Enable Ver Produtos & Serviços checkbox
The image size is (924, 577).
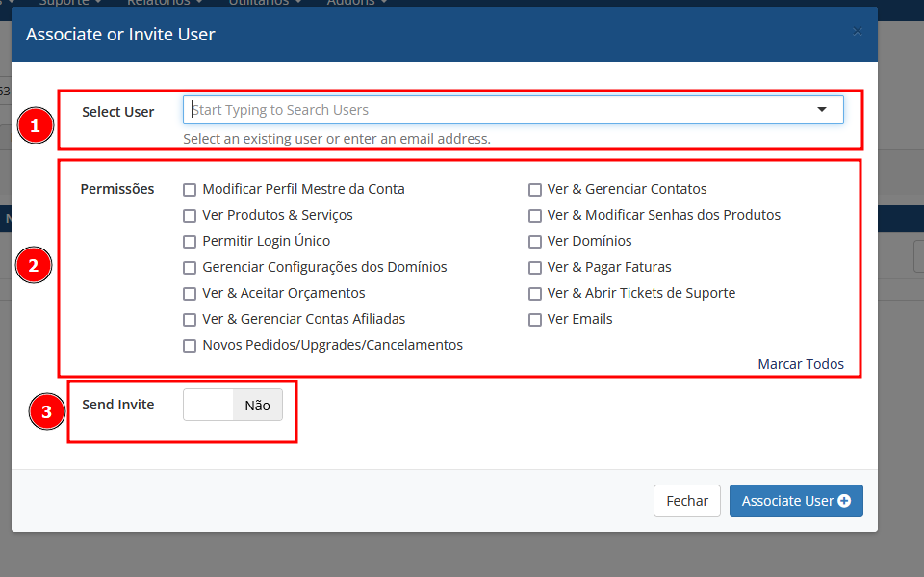pos(190,216)
